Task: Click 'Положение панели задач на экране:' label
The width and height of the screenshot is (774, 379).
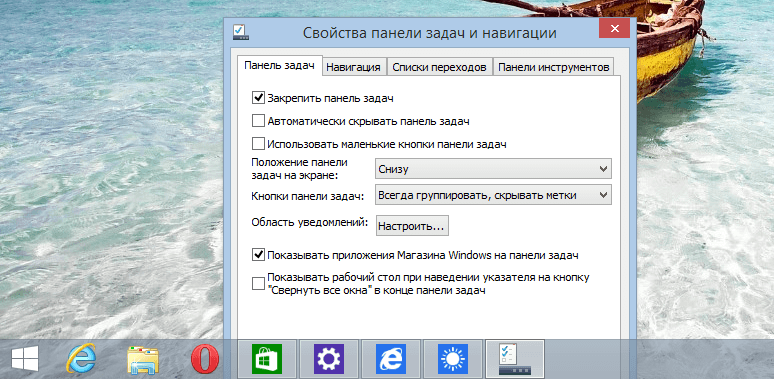Action: pos(299,168)
